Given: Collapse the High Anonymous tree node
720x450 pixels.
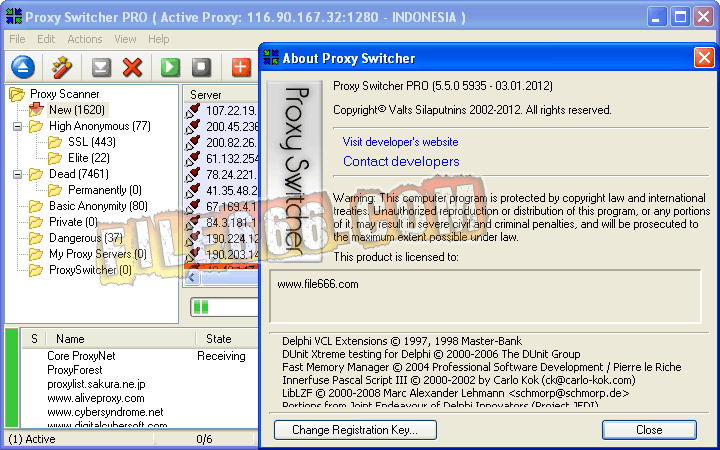Looking at the screenshot, I should tap(17, 126).
